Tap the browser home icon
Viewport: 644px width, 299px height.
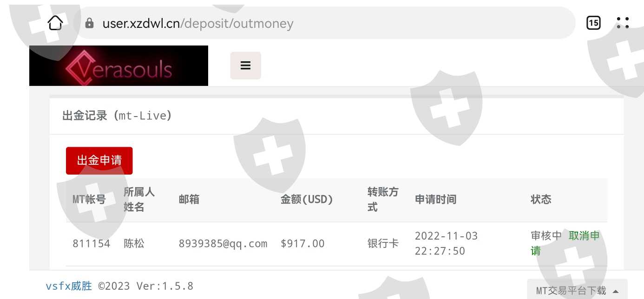click(55, 23)
